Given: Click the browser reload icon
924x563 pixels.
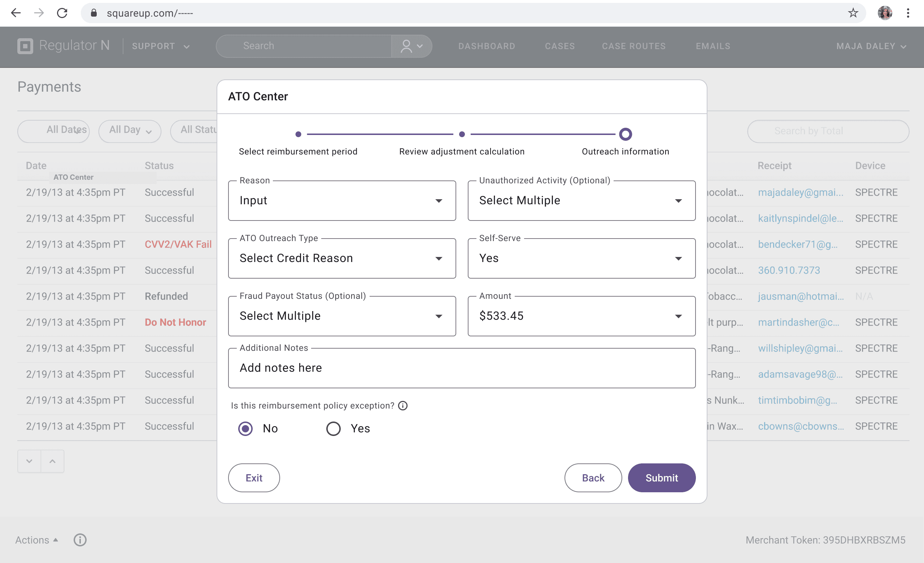Looking at the screenshot, I should click(62, 13).
